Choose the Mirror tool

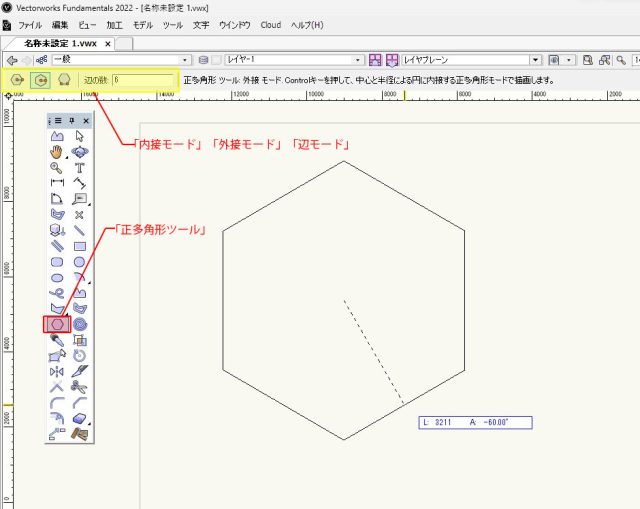coord(57,371)
